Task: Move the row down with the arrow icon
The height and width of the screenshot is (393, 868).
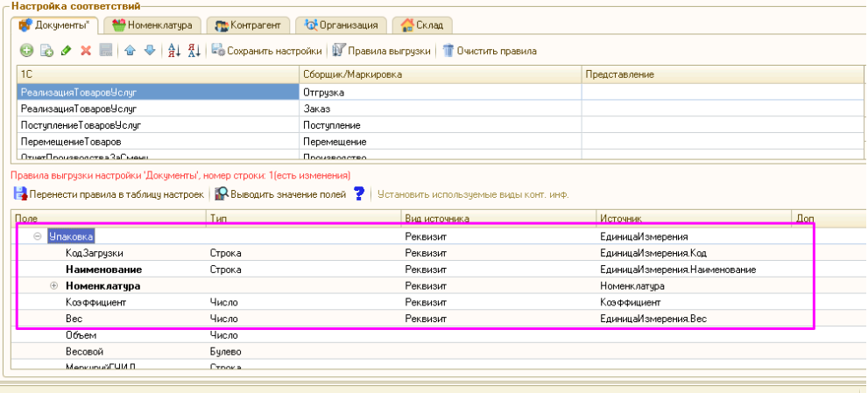Action: [x=149, y=51]
